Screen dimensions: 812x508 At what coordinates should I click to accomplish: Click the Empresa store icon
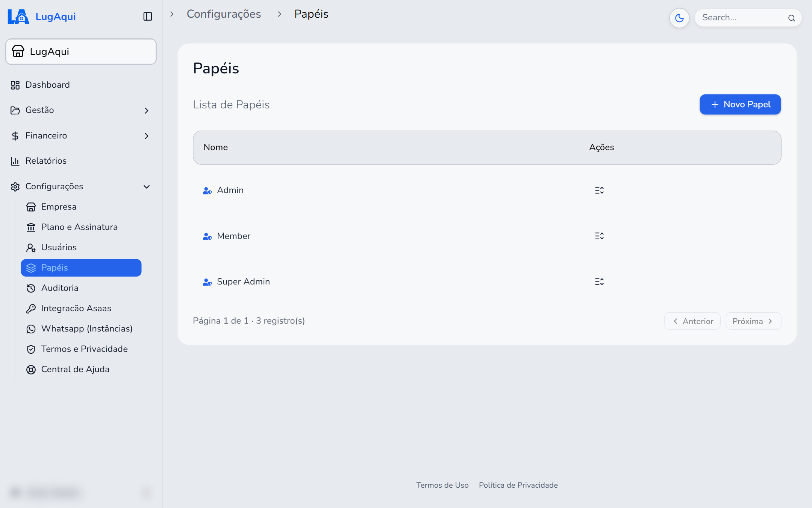click(31, 207)
